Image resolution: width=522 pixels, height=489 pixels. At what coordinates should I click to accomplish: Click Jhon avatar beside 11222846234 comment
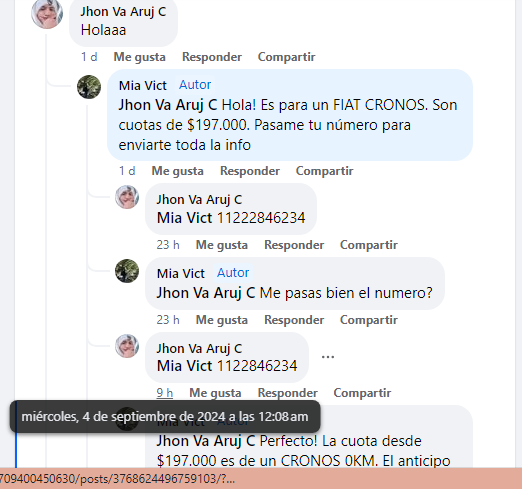(127, 197)
